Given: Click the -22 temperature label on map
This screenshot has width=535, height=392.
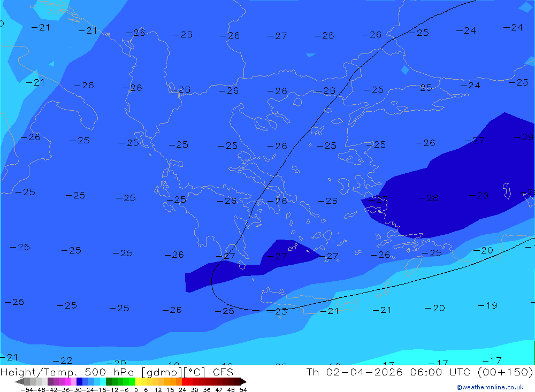Looking at the screenshot, I should (x=63, y=360).
